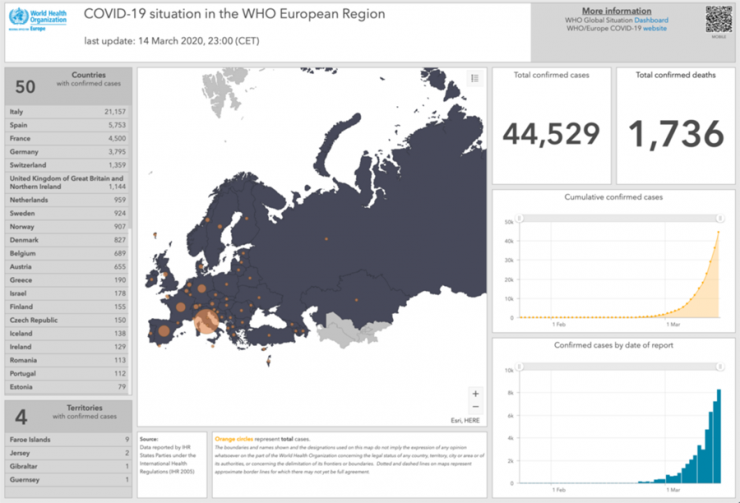Grab right handle of cumulative cases range slider

719,217
